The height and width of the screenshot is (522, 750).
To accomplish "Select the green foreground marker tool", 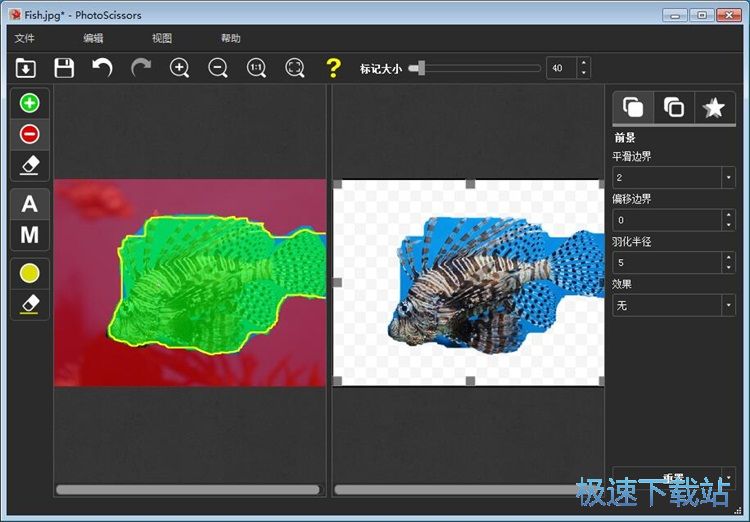I will (30, 103).
